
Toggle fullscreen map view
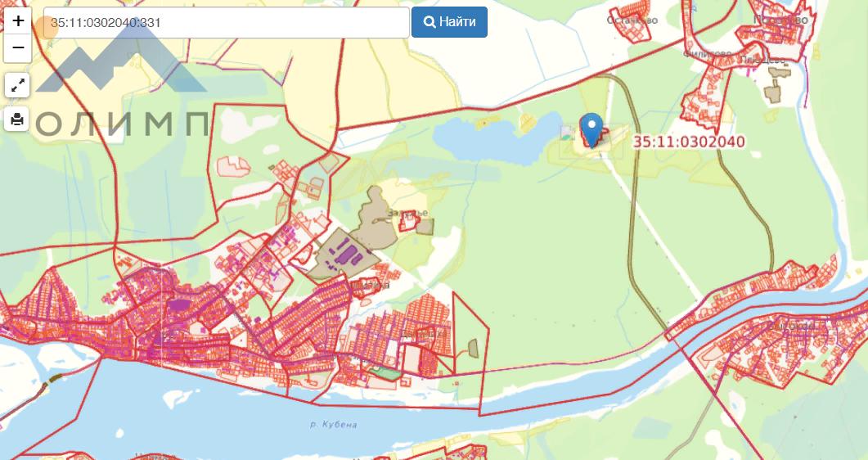click(x=17, y=85)
